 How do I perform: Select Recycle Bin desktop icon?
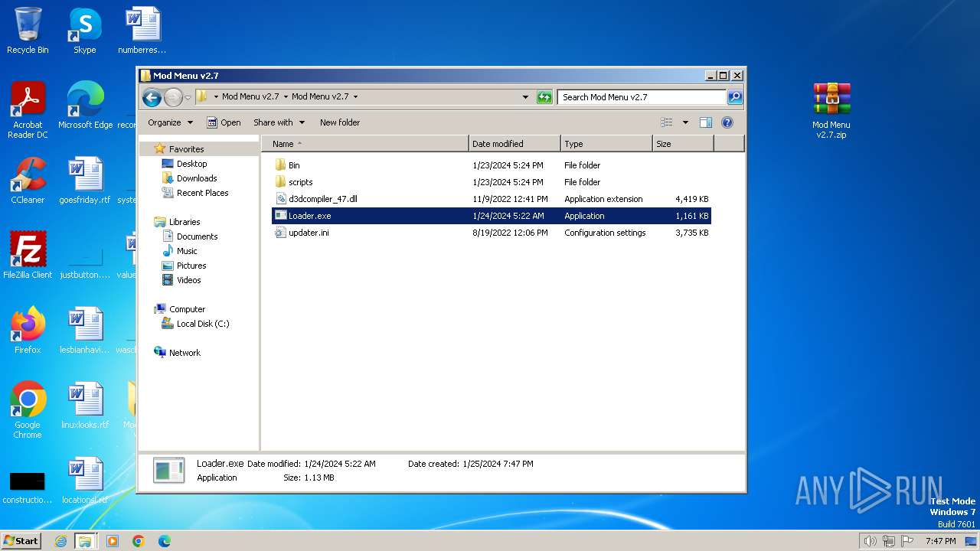[x=28, y=31]
